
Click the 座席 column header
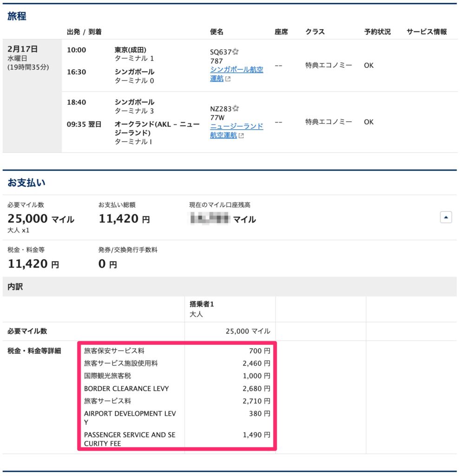tap(281, 32)
